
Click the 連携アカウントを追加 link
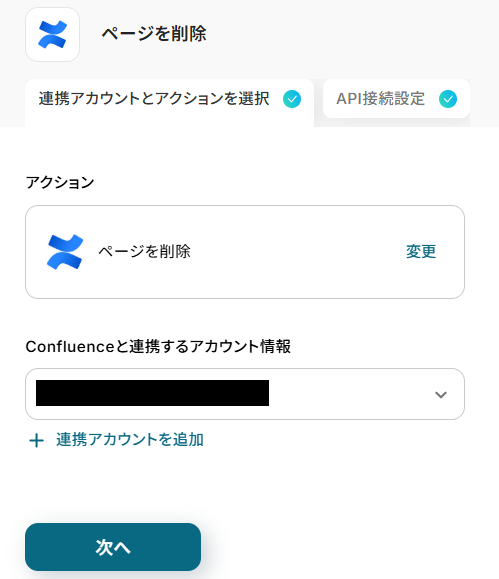coord(130,440)
